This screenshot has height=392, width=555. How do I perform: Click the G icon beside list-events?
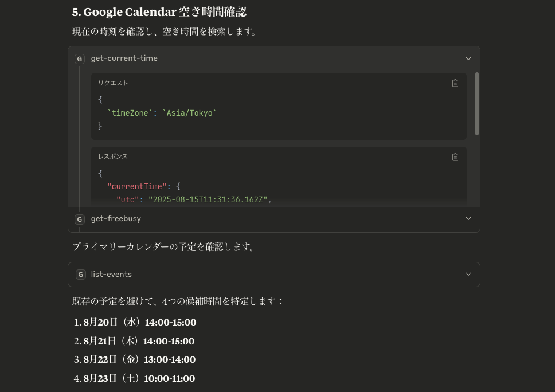(81, 274)
